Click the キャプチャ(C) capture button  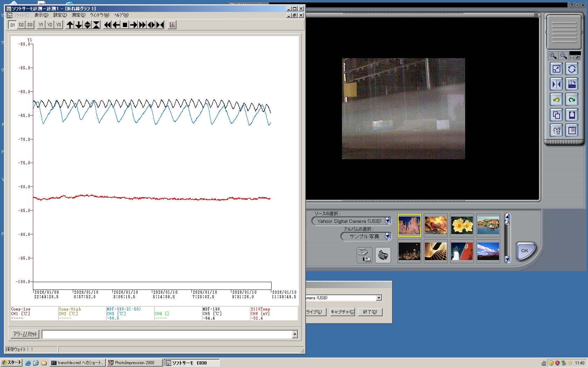[343, 312]
